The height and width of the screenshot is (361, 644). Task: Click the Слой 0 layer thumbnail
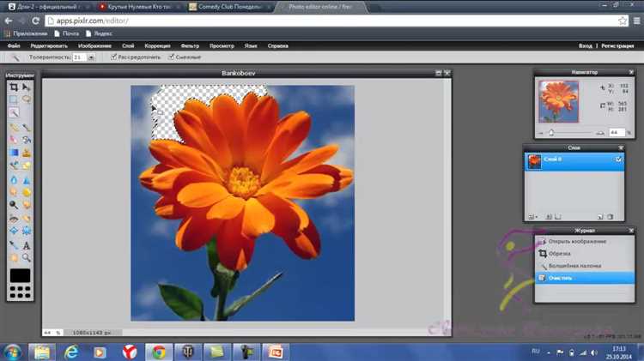pyautogui.click(x=534, y=161)
